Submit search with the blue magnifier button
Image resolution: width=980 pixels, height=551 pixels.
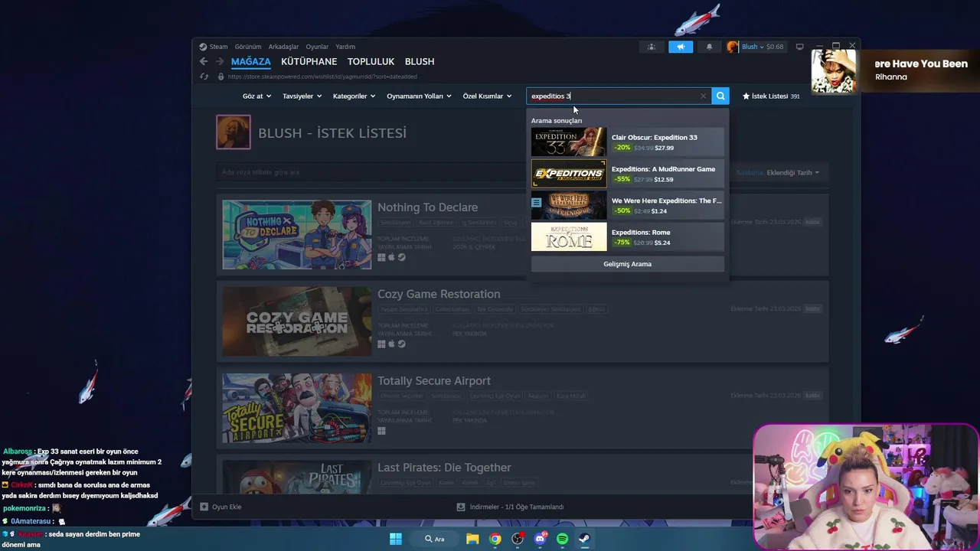[x=720, y=96]
